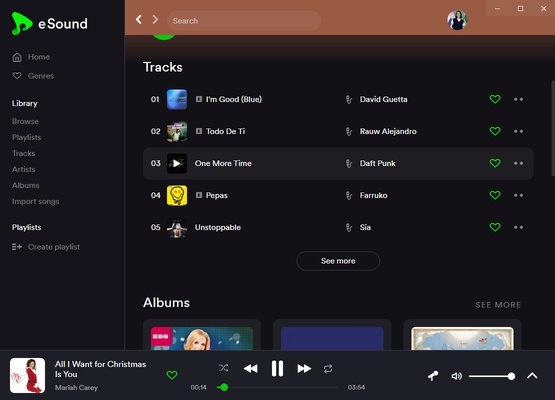
Task: Pause the current song
Action: click(277, 368)
